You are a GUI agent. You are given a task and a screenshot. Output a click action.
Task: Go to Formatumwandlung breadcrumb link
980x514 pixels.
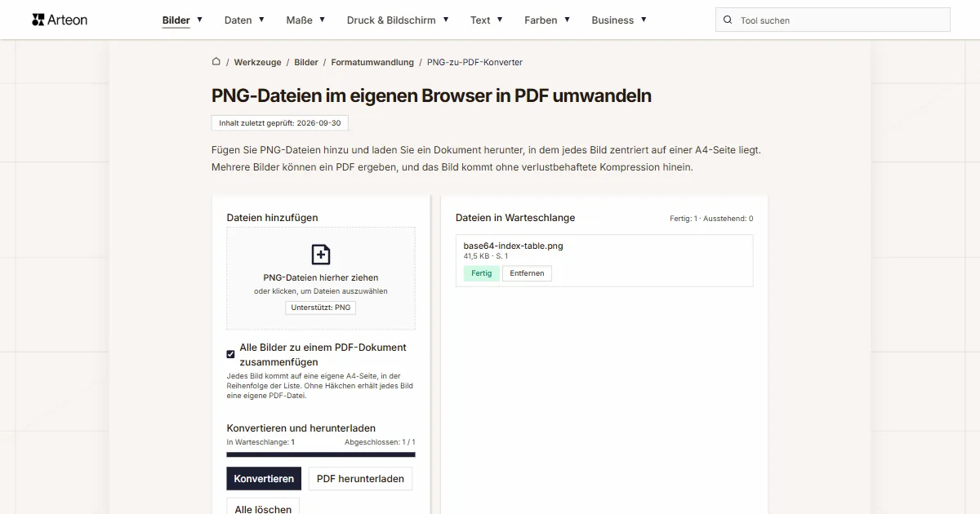pyautogui.click(x=372, y=62)
